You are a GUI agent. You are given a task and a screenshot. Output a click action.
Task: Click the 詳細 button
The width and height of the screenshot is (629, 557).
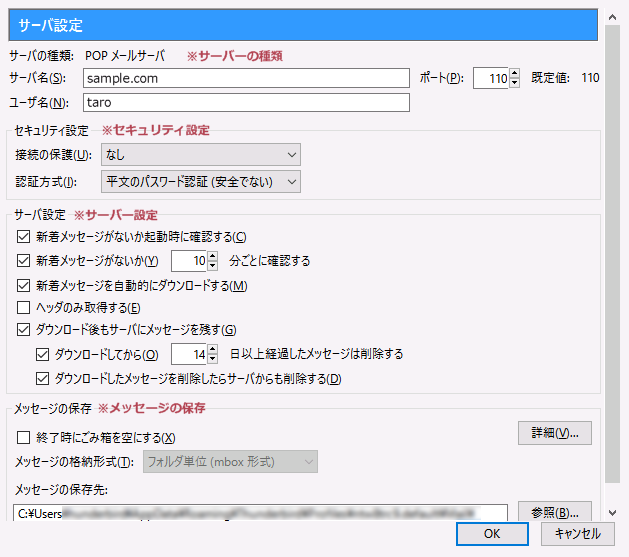click(555, 433)
